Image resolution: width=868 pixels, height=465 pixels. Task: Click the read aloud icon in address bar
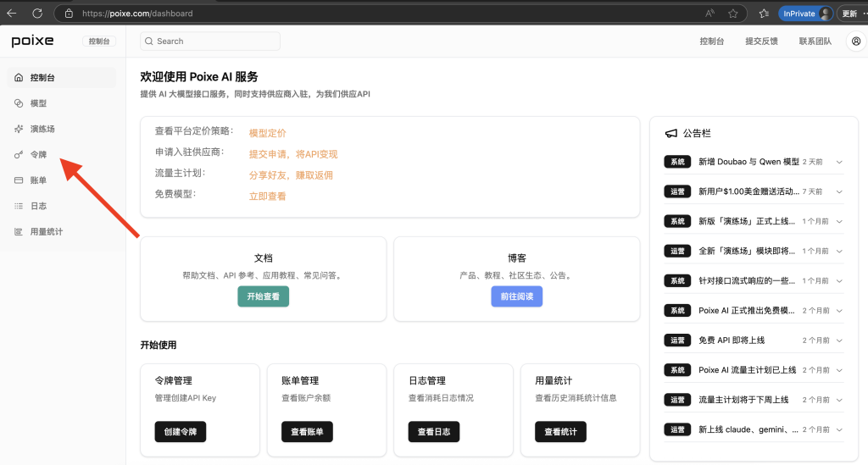pyautogui.click(x=709, y=14)
